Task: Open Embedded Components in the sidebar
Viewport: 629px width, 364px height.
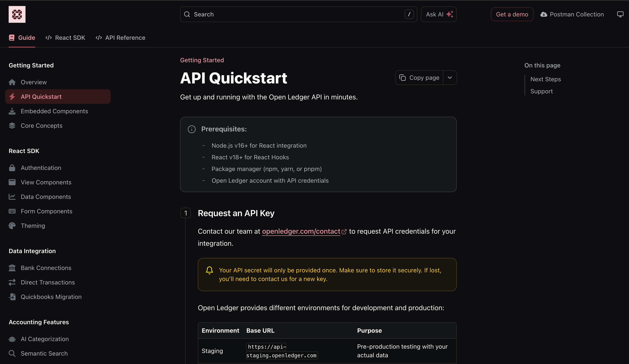Action: click(58, 111)
